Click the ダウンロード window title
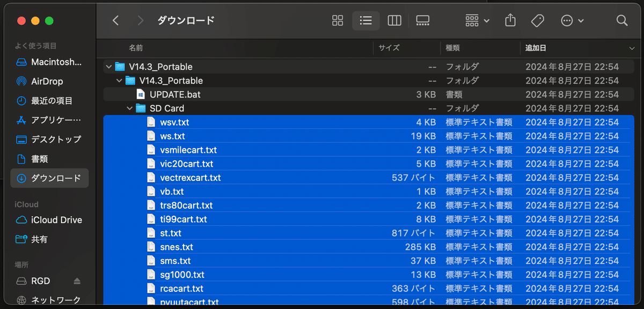Image resolution: width=644 pixels, height=309 pixels. coord(186,20)
